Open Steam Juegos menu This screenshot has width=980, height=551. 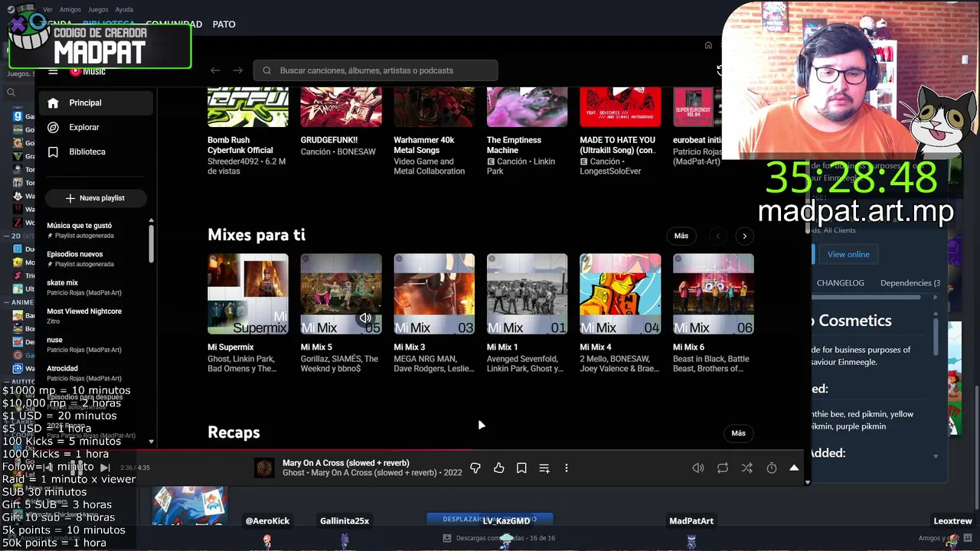coord(98,9)
